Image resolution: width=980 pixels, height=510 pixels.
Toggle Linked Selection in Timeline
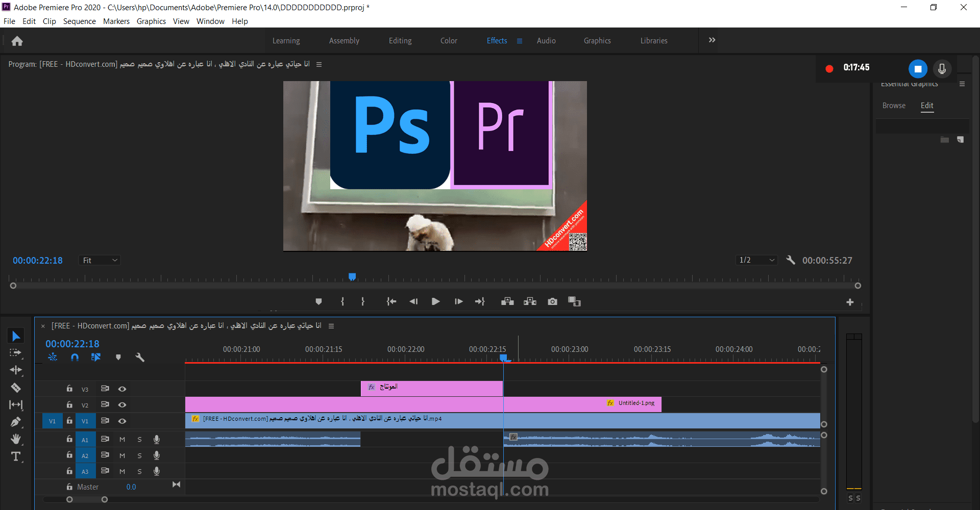tap(96, 358)
